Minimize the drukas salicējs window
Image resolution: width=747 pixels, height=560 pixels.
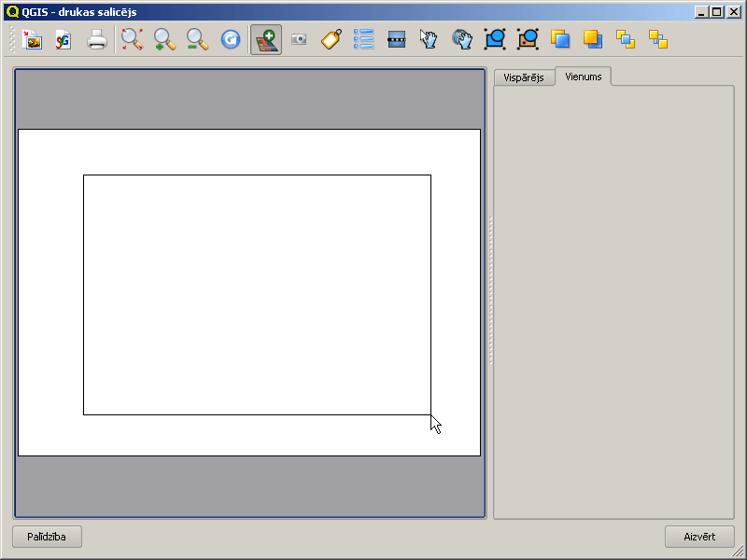pyautogui.click(x=701, y=12)
